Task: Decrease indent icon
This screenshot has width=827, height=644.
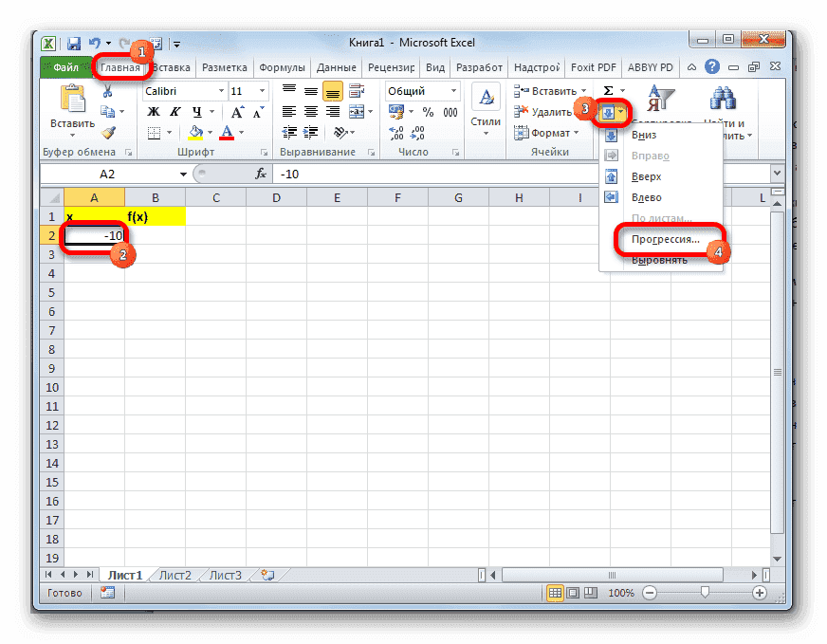Action: click(x=289, y=133)
